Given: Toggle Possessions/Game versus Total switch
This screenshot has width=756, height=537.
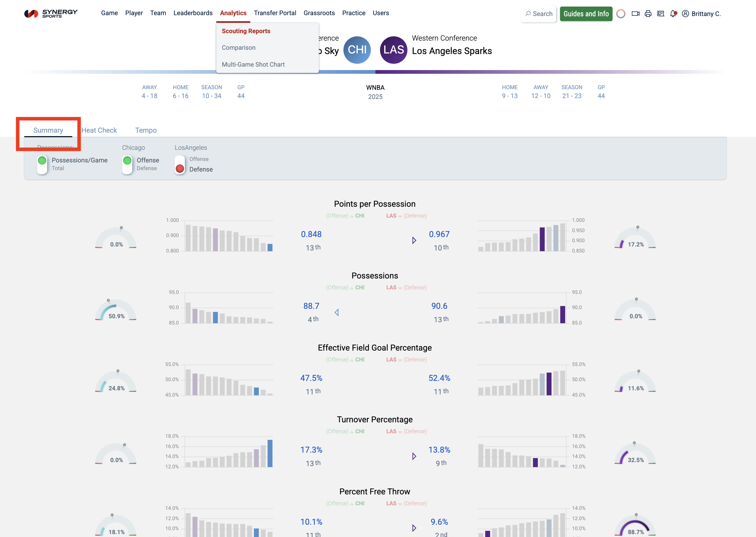Looking at the screenshot, I should coord(42,165).
